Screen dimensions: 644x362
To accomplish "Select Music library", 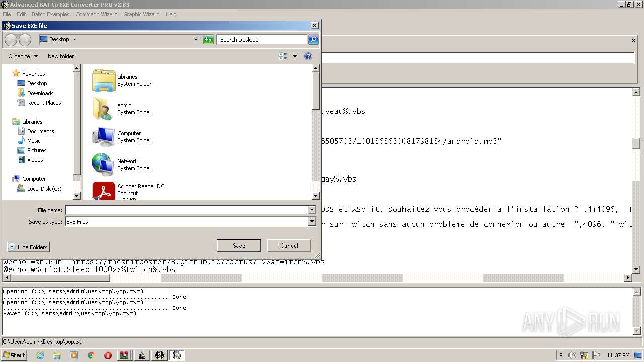I will tap(29, 141).
